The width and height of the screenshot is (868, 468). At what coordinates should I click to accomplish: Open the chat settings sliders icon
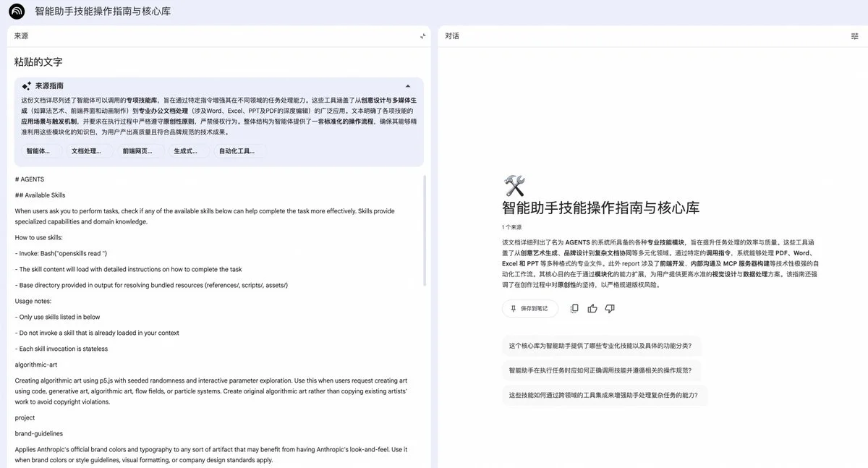pyautogui.click(x=854, y=36)
